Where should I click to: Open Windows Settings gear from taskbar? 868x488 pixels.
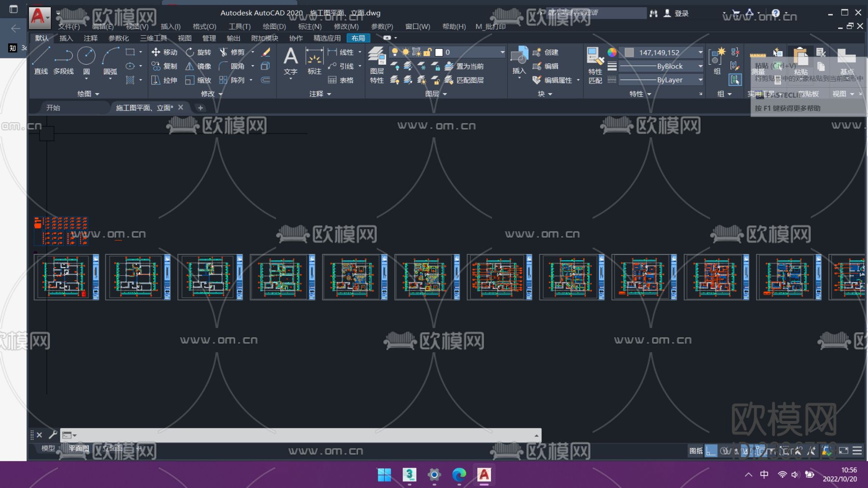pos(434,475)
